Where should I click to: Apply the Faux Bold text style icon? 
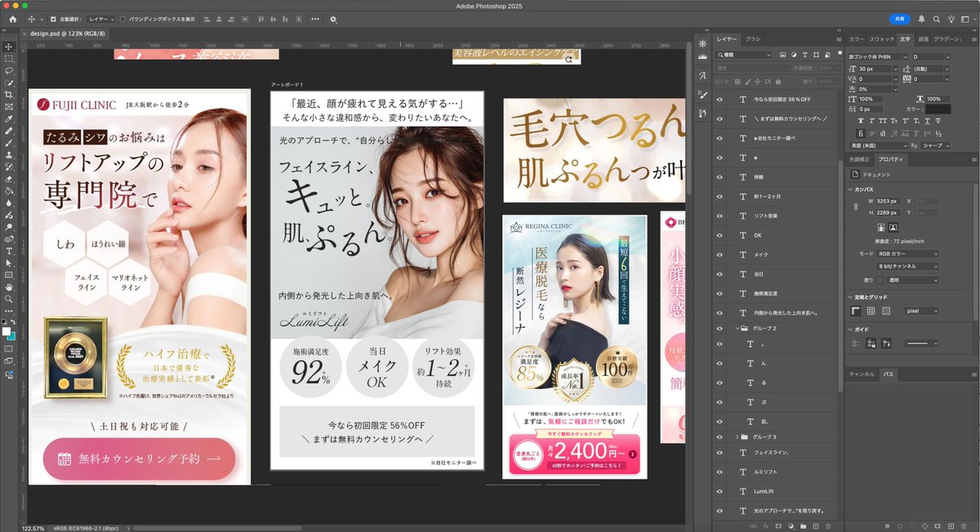point(861,120)
